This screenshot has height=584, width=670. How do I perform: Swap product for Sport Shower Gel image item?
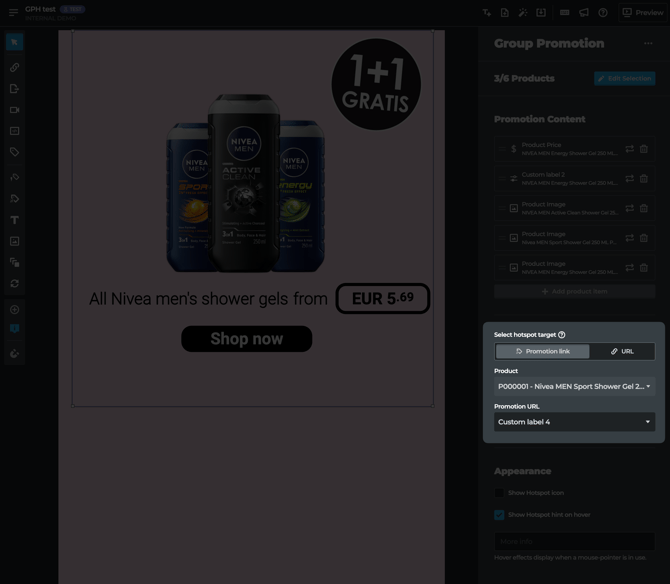tap(630, 238)
